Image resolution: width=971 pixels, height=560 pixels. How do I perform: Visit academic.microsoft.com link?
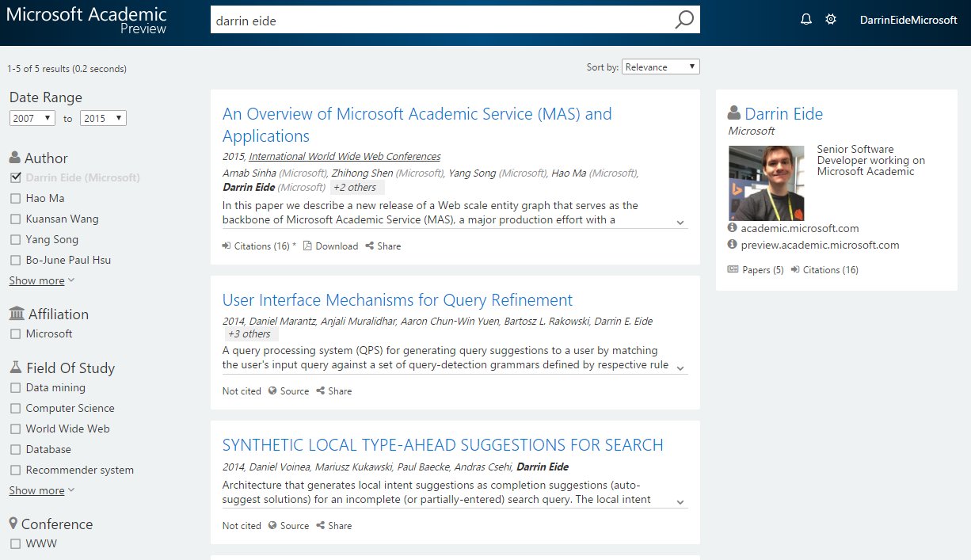[800, 228]
